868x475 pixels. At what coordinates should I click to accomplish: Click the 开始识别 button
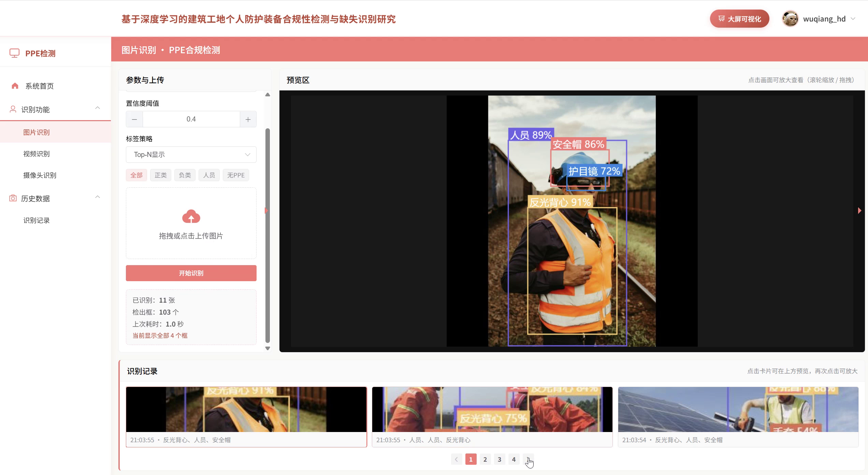tap(191, 273)
